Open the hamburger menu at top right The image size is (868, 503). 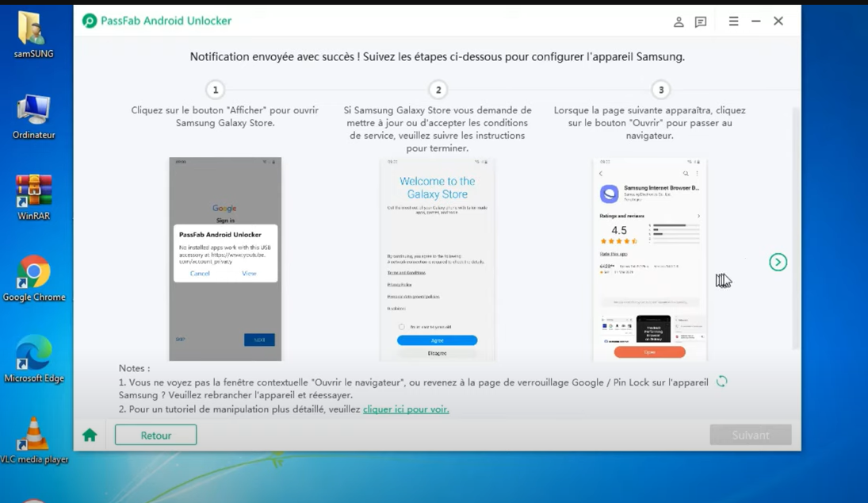point(732,21)
